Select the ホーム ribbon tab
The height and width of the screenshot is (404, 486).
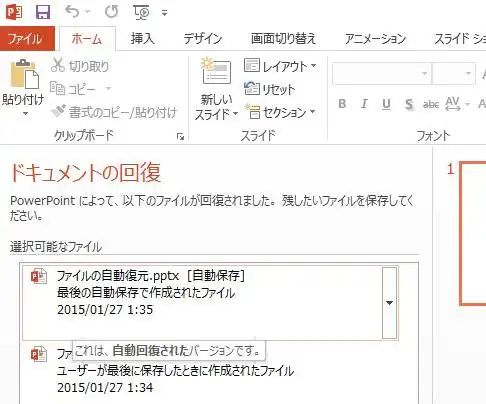click(87, 39)
